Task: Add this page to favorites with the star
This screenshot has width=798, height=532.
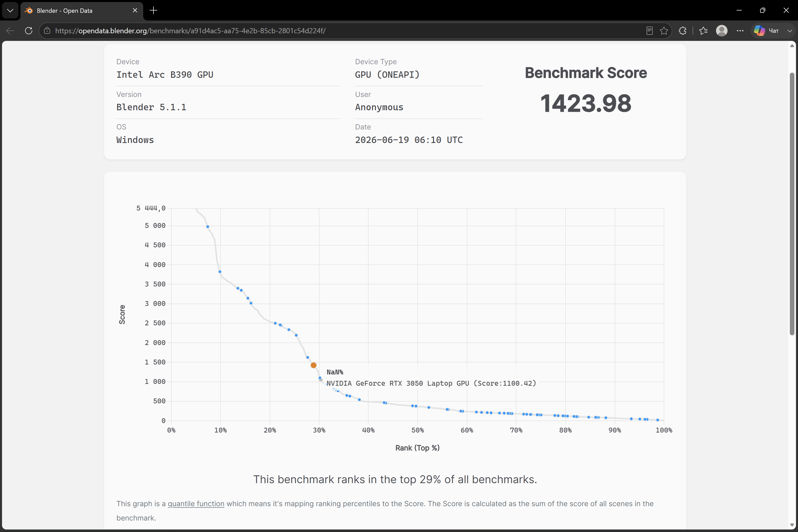Action: coord(664,31)
